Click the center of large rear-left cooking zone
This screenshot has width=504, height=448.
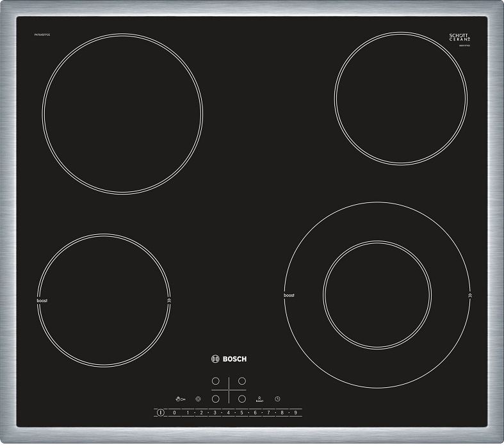tap(122, 113)
